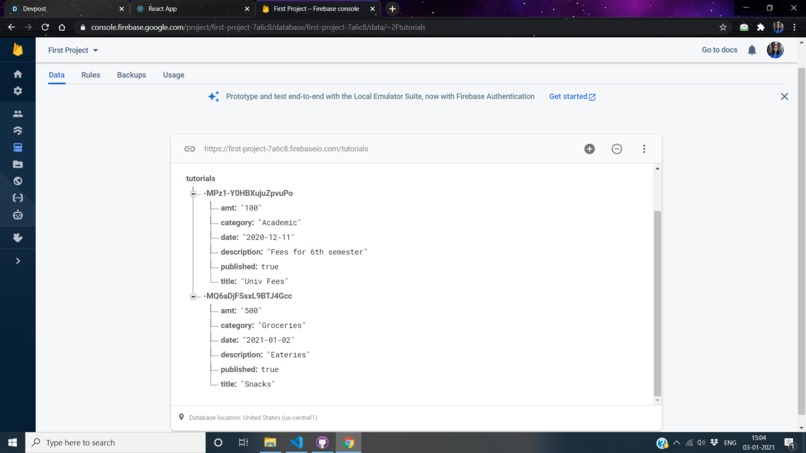Click the -MQ6aDjFSsxL9BTJ4Gcc key
Screen dimensions: 806x453
point(247,296)
